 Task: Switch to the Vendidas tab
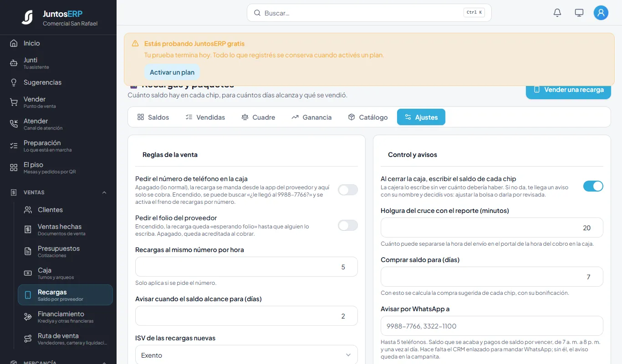coord(205,117)
